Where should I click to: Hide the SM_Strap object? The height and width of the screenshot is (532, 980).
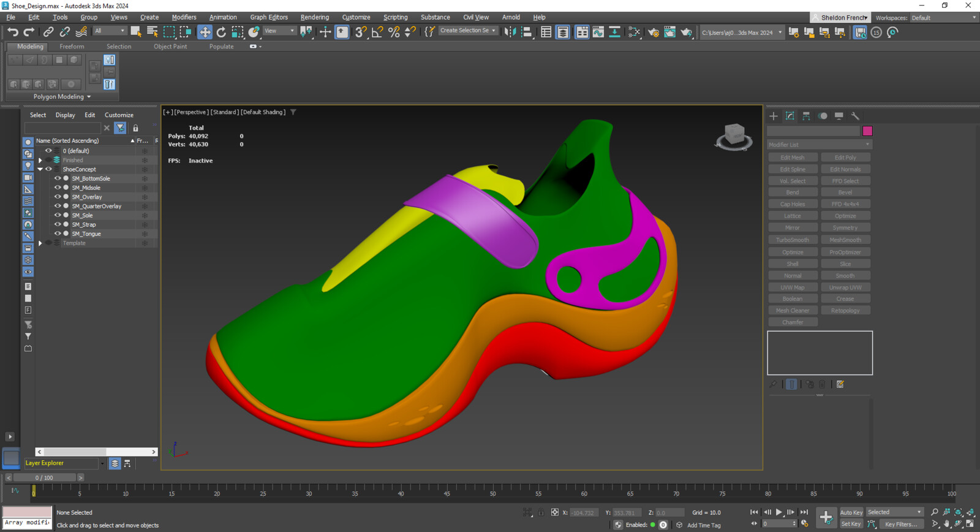tap(58, 224)
